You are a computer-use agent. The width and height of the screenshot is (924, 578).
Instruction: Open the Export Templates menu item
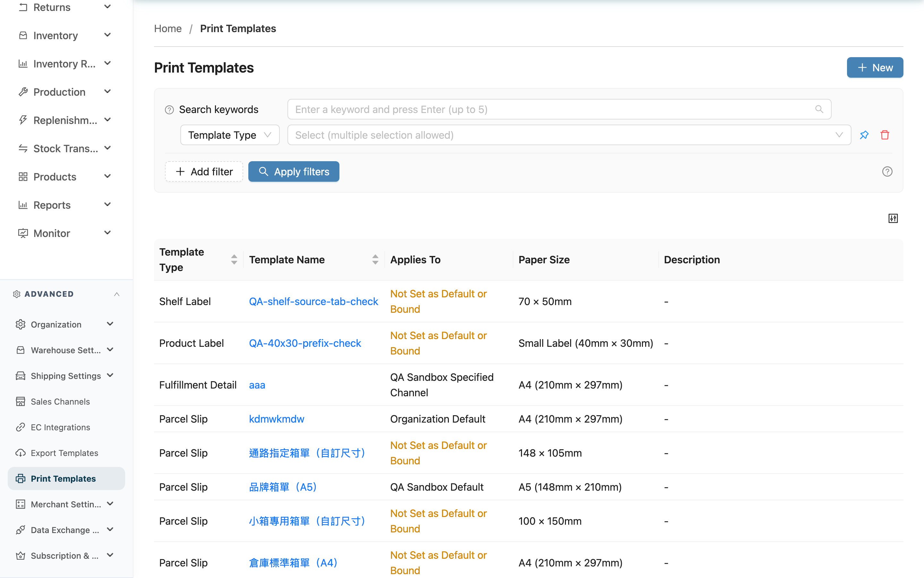[66, 453]
